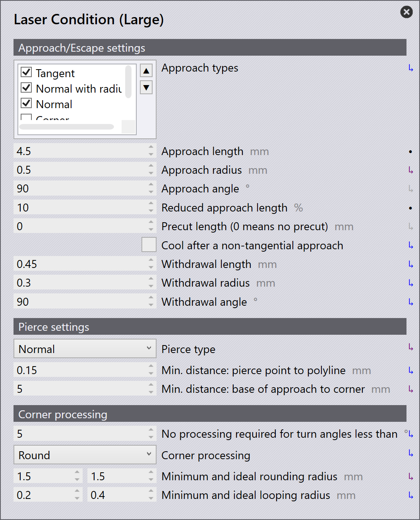Move approach type down with the down arrow
Image resolution: width=420 pixels, height=520 pixels.
point(146,87)
